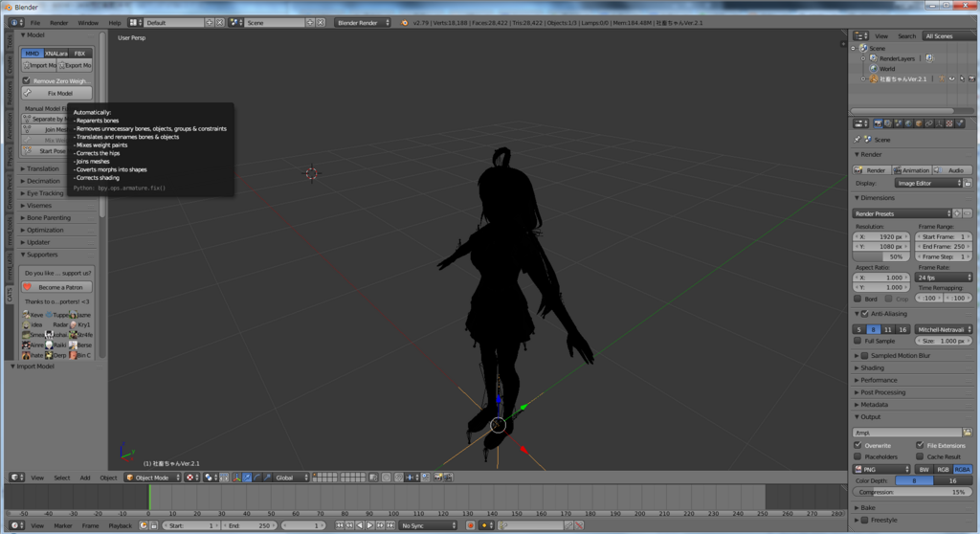Open the Texture properties tab icon
The width and height of the screenshot is (980, 534).
[949, 123]
